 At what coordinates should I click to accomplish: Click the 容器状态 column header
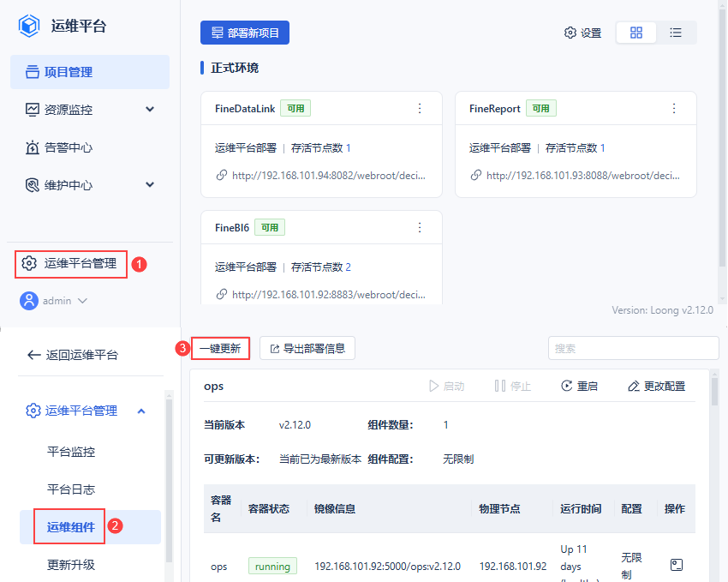(268, 508)
